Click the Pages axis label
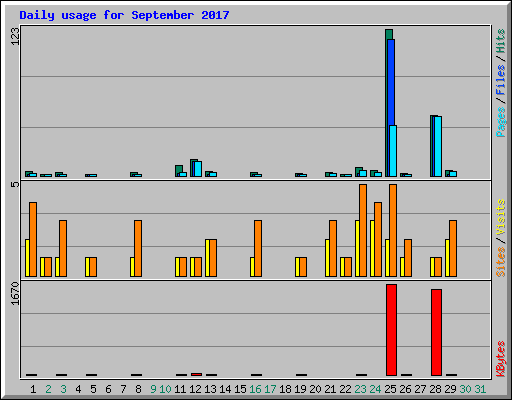512x400 pixels. [x=500, y=122]
